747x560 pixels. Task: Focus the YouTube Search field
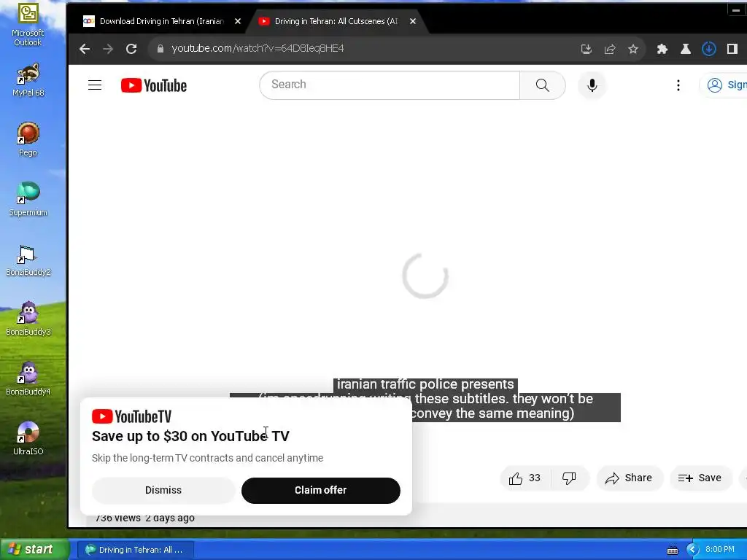click(x=390, y=85)
